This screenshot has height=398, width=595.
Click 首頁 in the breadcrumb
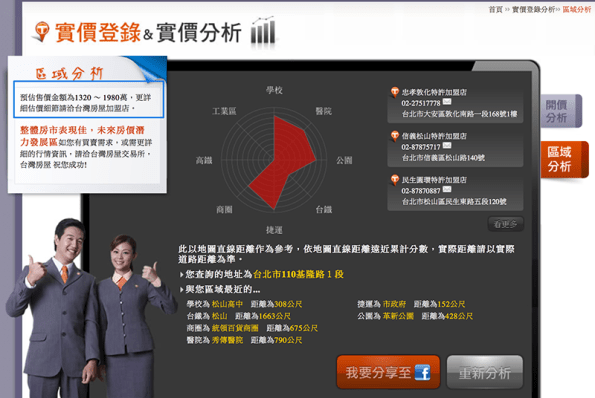pos(495,9)
